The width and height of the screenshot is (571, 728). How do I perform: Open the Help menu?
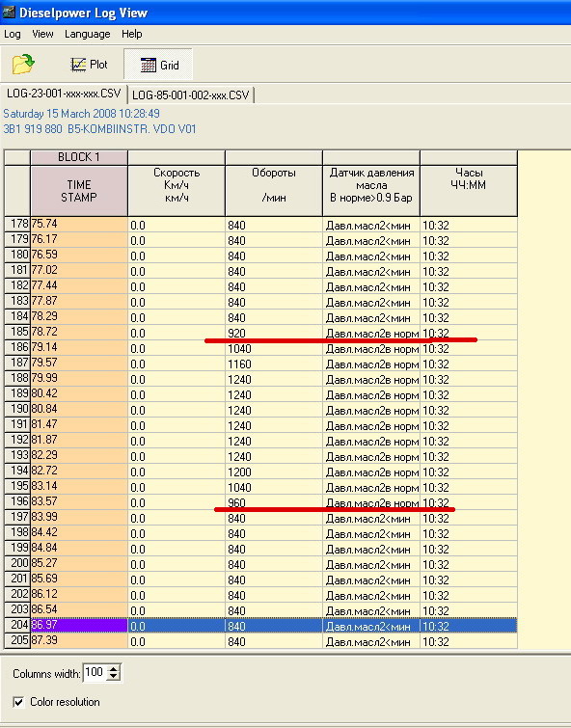131,34
